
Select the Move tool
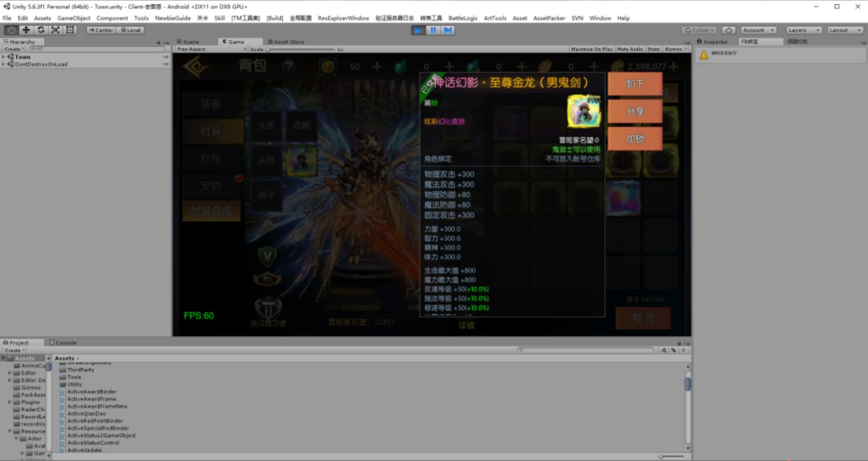[x=26, y=30]
